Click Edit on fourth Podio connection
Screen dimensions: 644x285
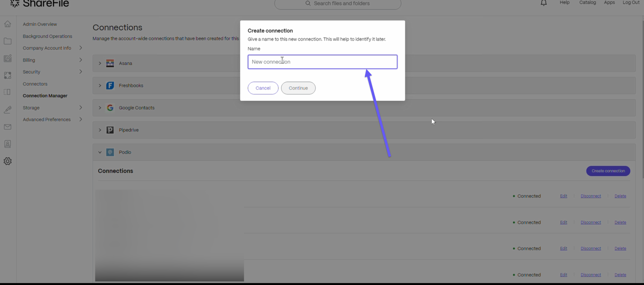(563, 275)
